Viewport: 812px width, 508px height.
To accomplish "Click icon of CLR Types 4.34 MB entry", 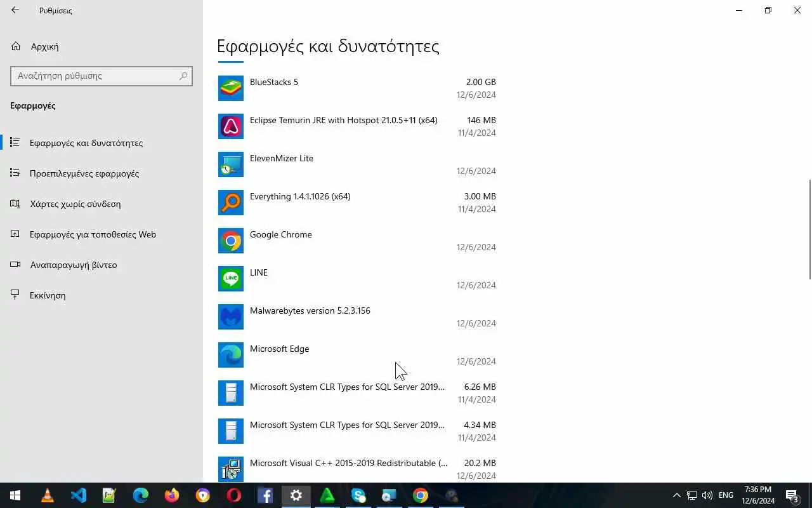I will [x=231, y=431].
